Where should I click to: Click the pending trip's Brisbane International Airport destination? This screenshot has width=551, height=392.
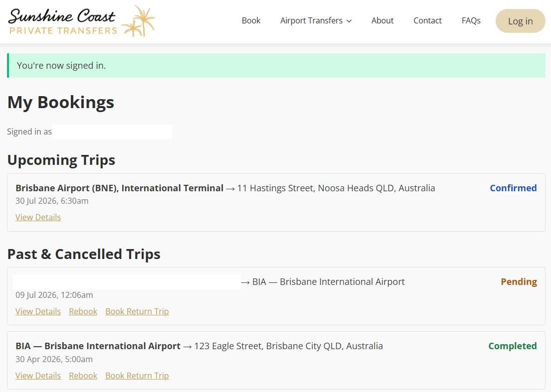pyautogui.click(x=329, y=282)
